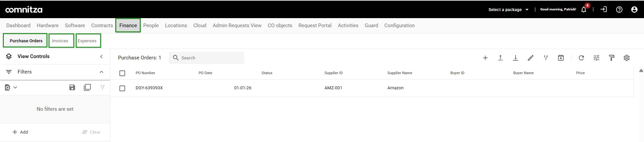Check the DGY-639393X row checkbox
Viewport: 644px width, 142px height.
point(122,88)
